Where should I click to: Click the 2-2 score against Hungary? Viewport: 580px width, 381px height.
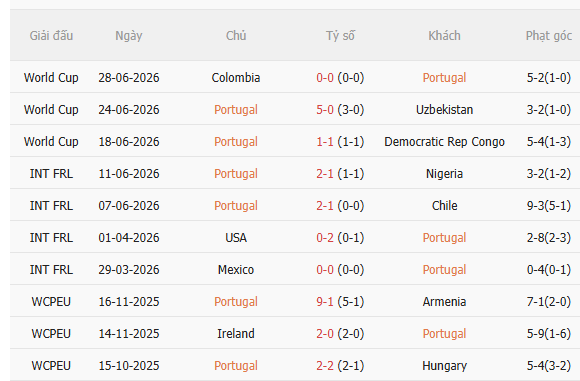tap(325, 366)
